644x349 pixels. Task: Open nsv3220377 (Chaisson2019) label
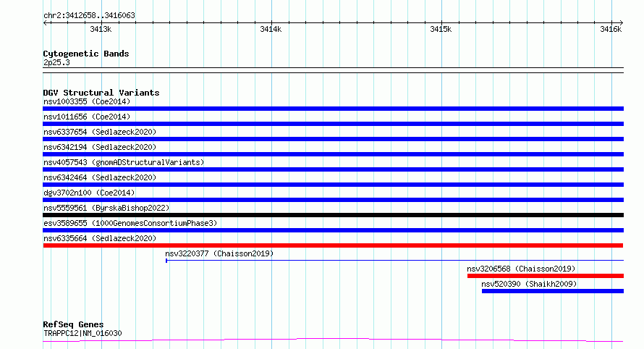coord(219,253)
